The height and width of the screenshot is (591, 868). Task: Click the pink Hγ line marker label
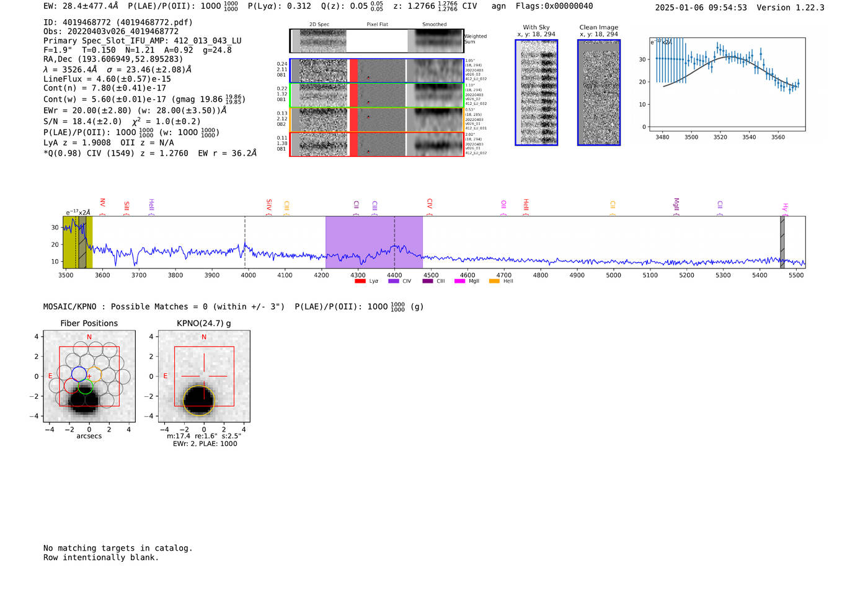[x=785, y=207]
